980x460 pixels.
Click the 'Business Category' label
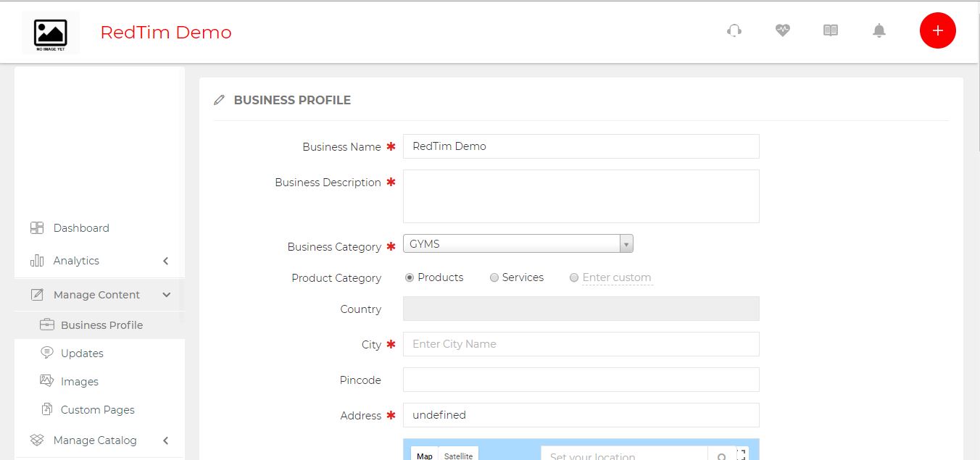tap(334, 247)
